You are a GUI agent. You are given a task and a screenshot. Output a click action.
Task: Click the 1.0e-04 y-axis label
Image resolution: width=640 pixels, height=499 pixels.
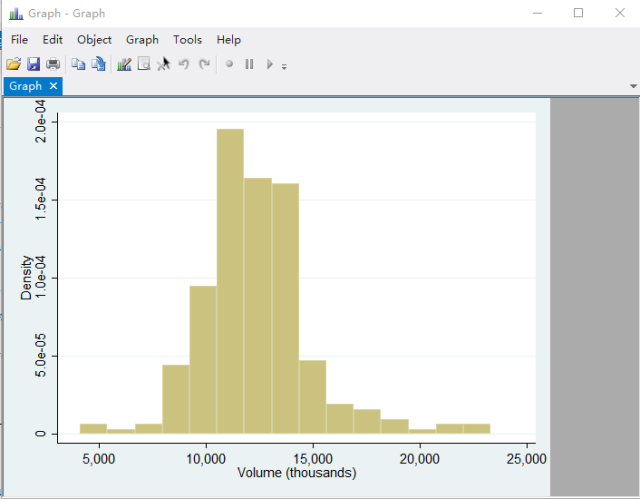click(x=41, y=278)
